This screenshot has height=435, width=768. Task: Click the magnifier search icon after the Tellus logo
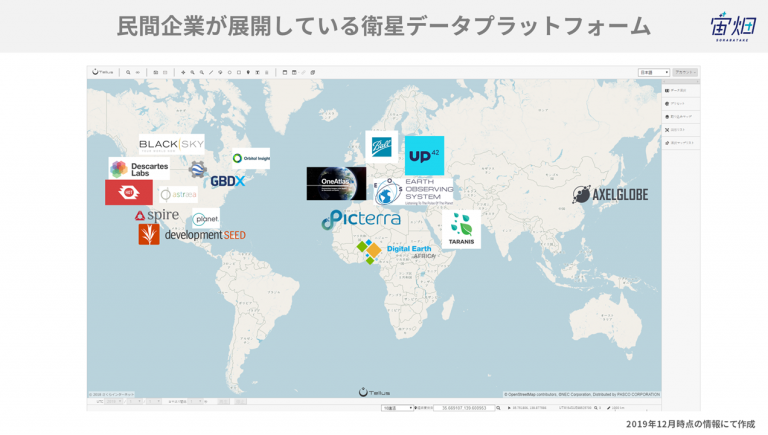[x=128, y=72]
